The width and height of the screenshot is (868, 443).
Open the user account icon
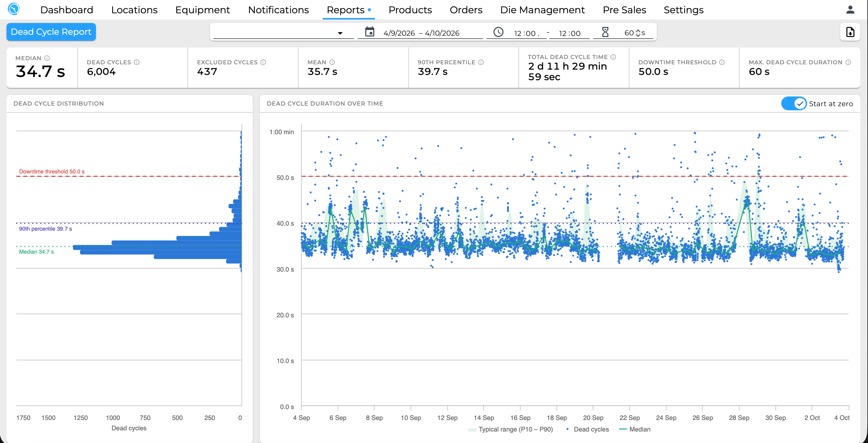pyautogui.click(x=850, y=9)
